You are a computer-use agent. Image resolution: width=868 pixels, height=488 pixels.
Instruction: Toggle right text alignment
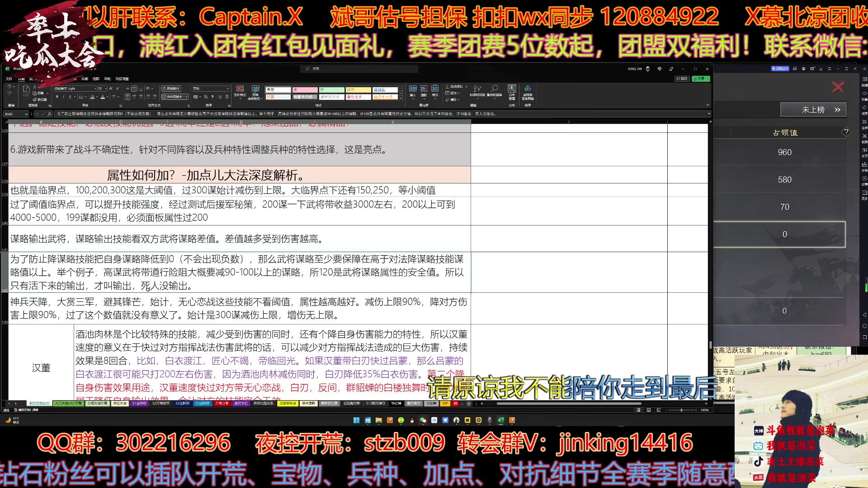click(141, 97)
